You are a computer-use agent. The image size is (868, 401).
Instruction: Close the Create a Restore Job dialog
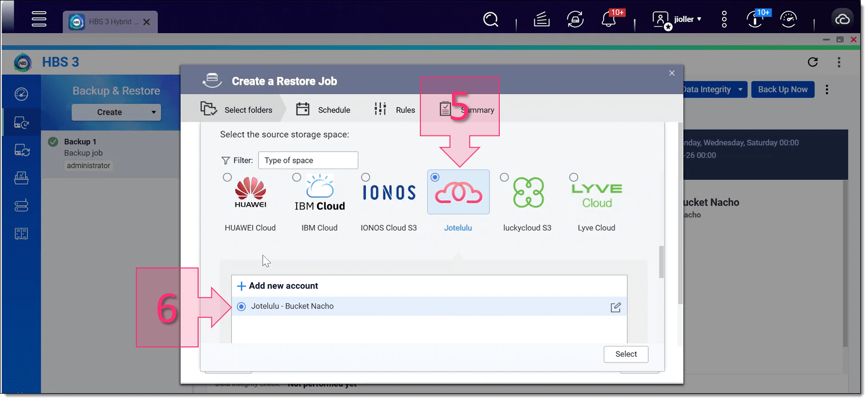(672, 73)
